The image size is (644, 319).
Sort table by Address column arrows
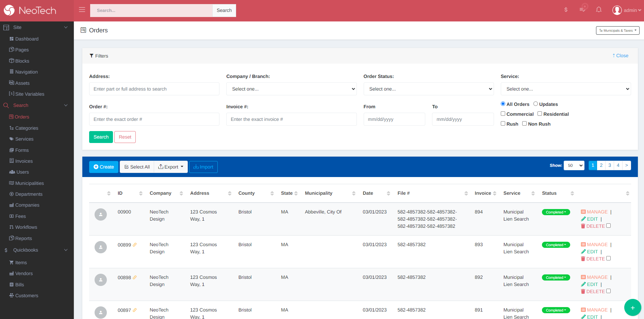tap(230, 193)
